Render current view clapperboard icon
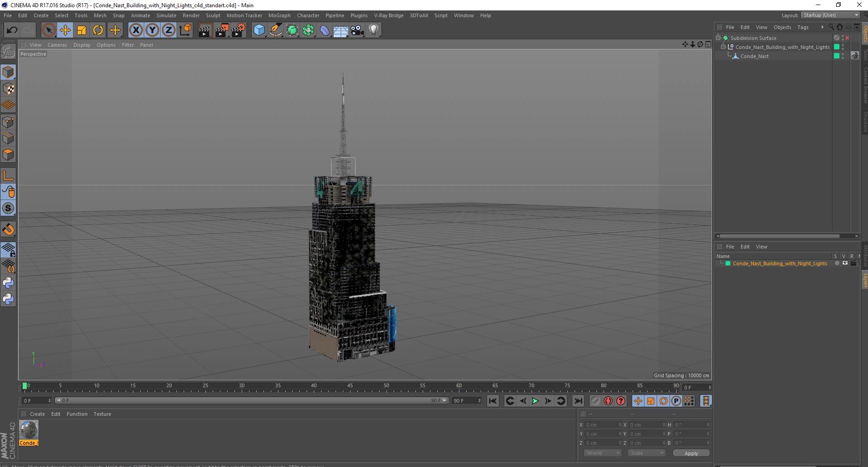The image size is (868, 467). click(x=205, y=30)
